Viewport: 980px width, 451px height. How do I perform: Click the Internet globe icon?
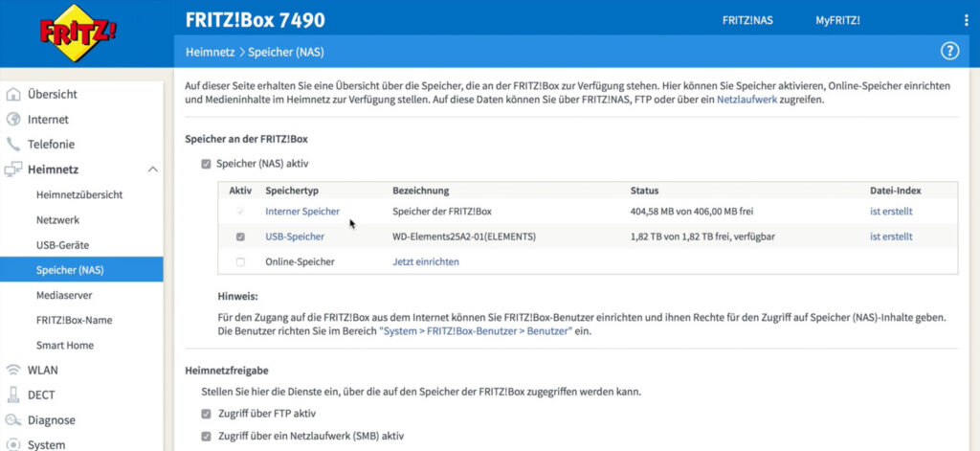tap(13, 120)
